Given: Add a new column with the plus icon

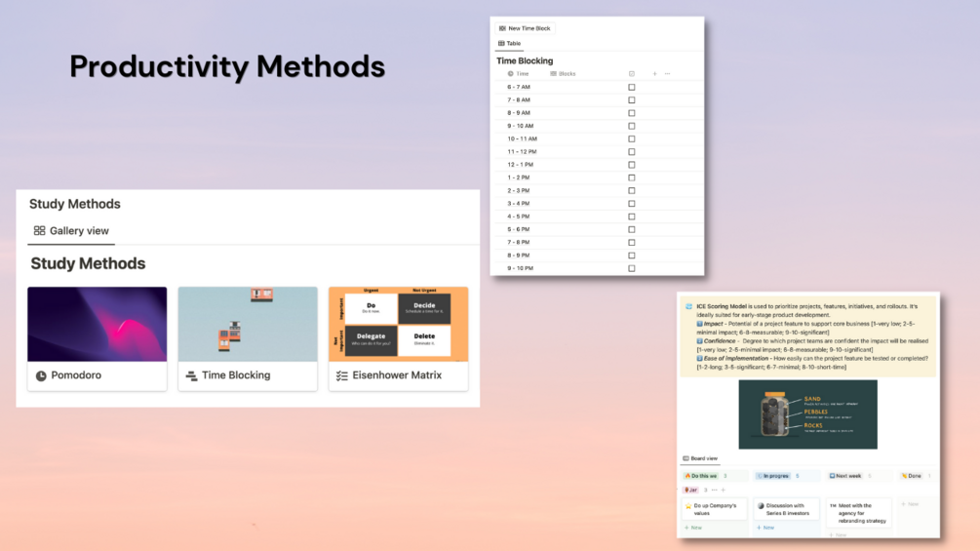Looking at the screenshot, I should [x=654, y=74].
